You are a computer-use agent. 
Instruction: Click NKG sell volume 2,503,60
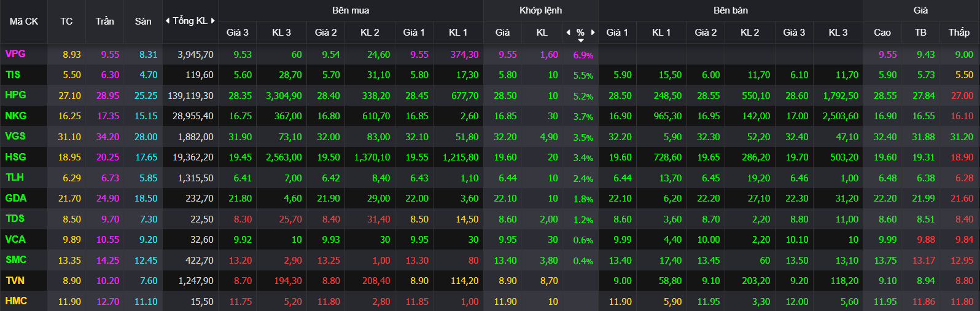(840, 116)
